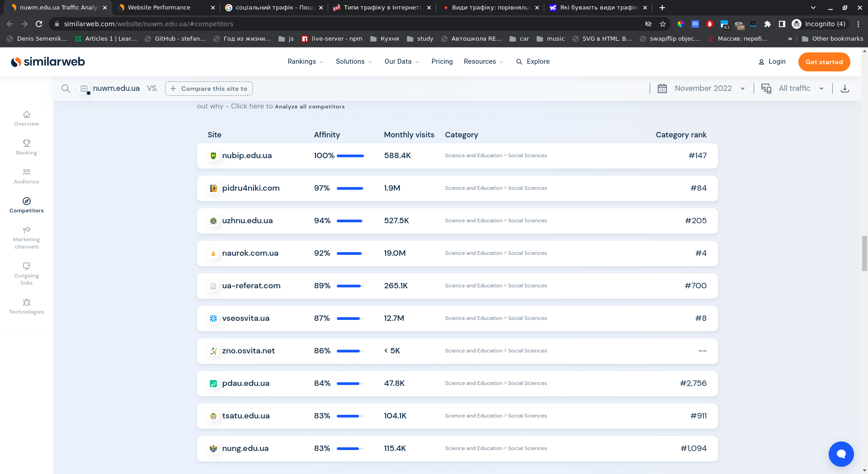Open Marketing channels in the sidebar
This screenshot has width=868, height=474.
coord(26,238)
